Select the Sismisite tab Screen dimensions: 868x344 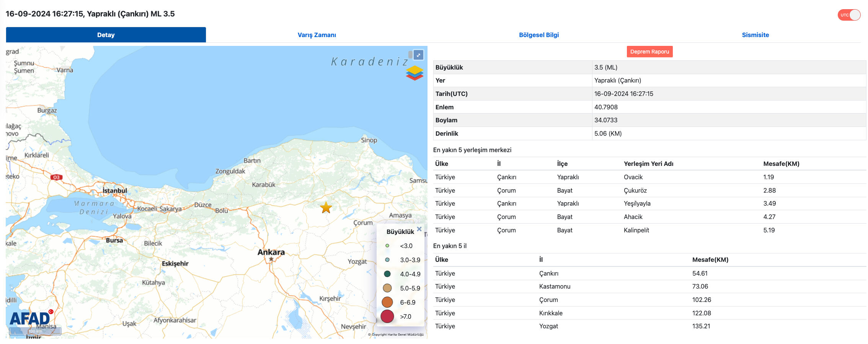coord(755,35)
